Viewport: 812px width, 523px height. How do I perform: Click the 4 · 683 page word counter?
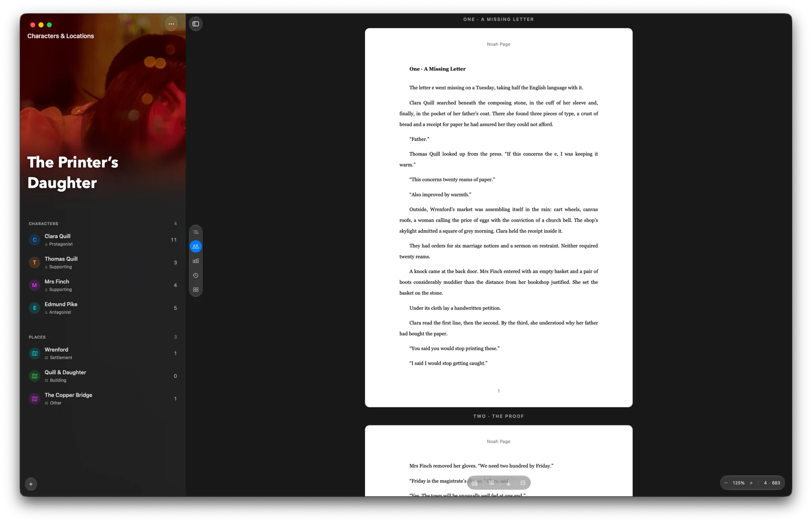click(x=772, y=483)
